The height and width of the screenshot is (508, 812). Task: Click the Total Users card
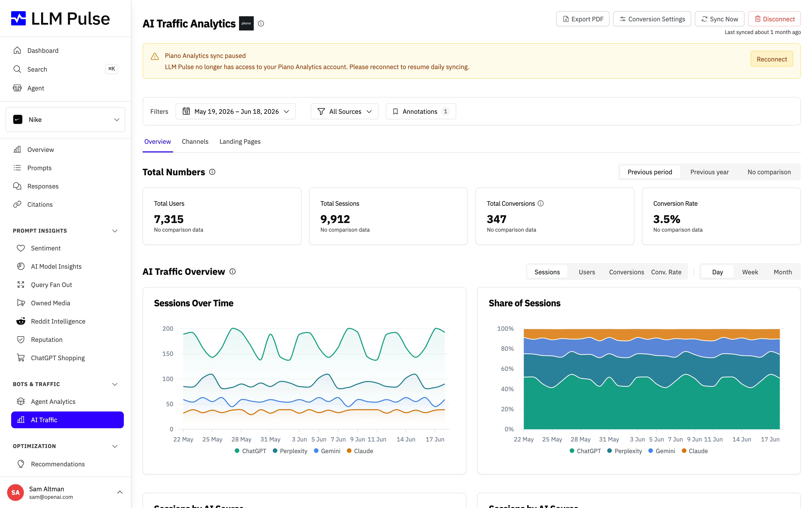pyautogui.click(x=222, y=216)
